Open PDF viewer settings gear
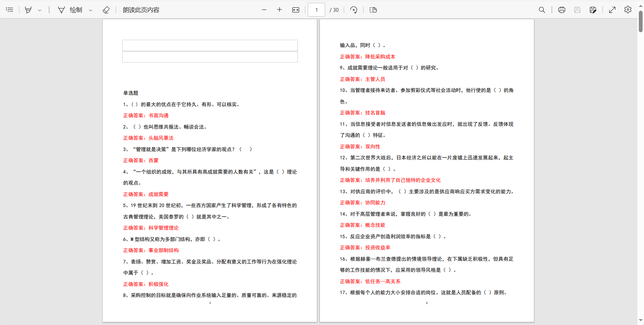 (628, 10)
